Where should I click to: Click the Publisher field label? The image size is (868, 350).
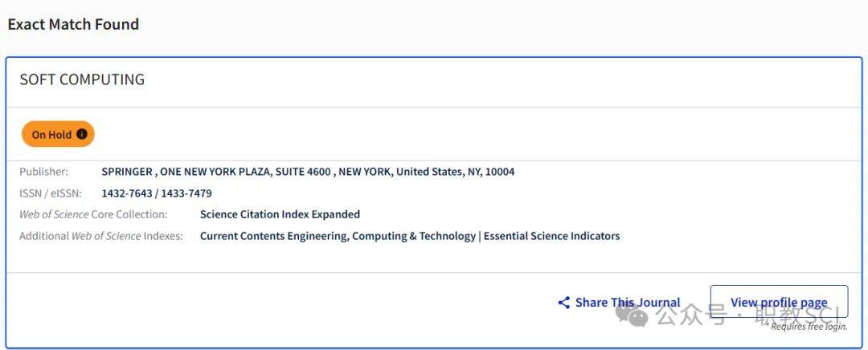[x=43, y=172]
